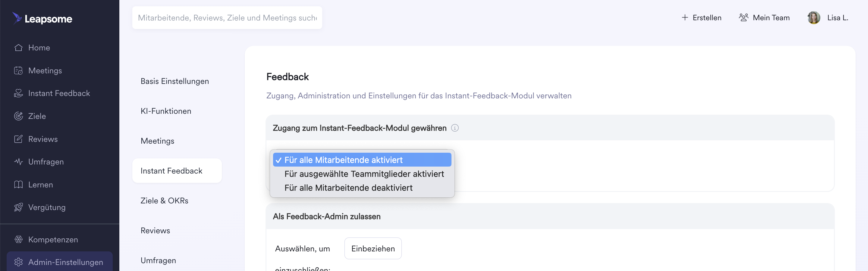Click 'Zugang zum Instant-Feedback-Modul gewähren' heading
This screenshot has width=868, height=271.
360,128
